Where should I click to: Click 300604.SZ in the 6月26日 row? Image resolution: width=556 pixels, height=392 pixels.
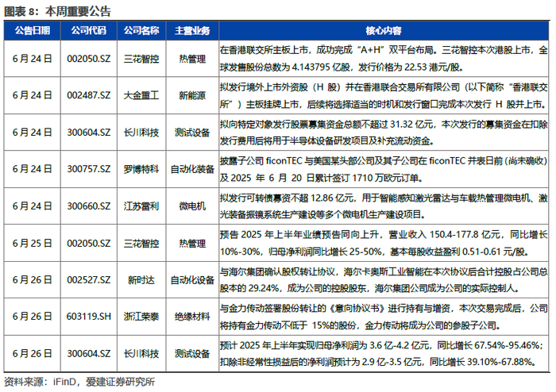pyautogui.click(x=89, y=353)
